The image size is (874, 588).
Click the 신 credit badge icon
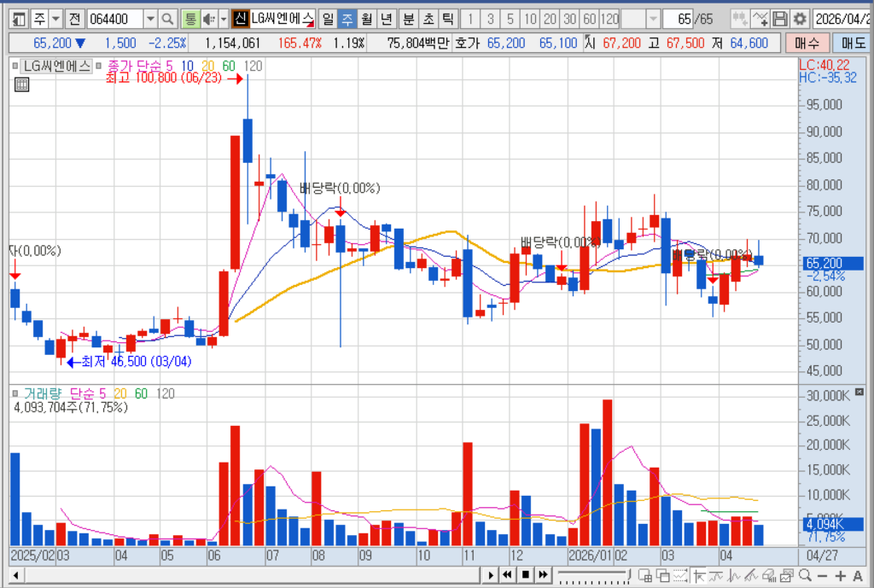[x=240, y=20]
